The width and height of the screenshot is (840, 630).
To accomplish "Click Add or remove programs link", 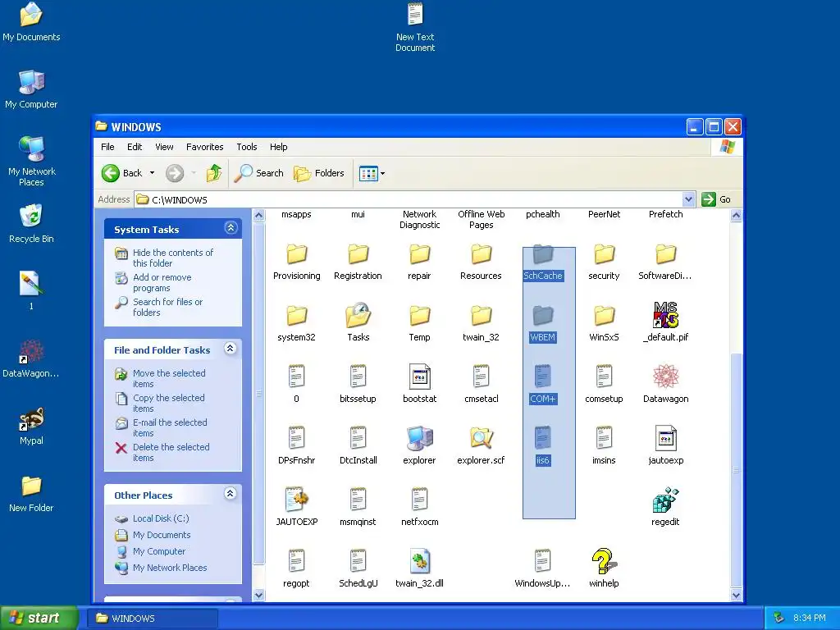I will point(162,282).
